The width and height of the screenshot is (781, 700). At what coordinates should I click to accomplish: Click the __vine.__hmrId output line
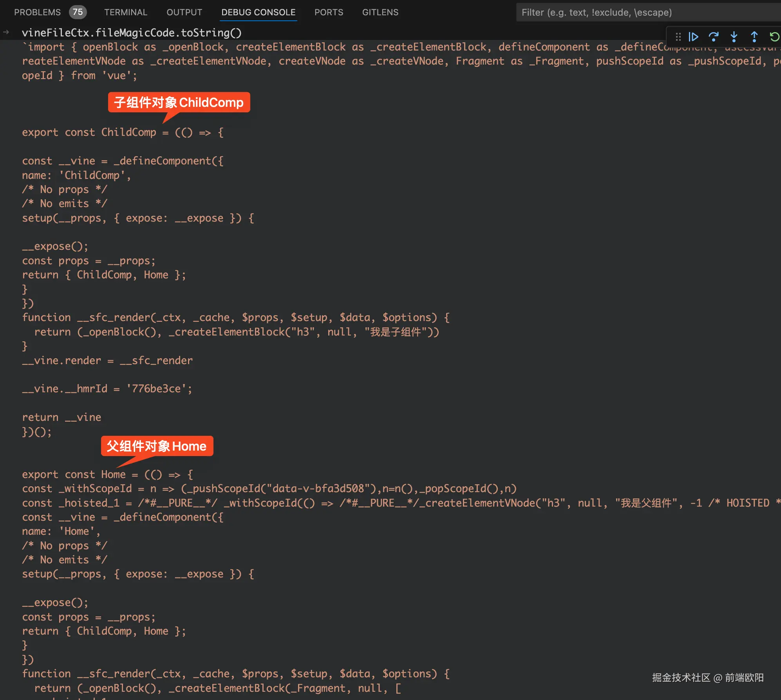point(107,388)
